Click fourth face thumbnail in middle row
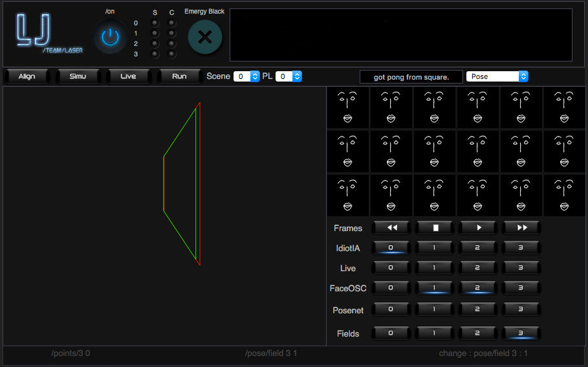 pyautogui.click(x=478, y=151)
